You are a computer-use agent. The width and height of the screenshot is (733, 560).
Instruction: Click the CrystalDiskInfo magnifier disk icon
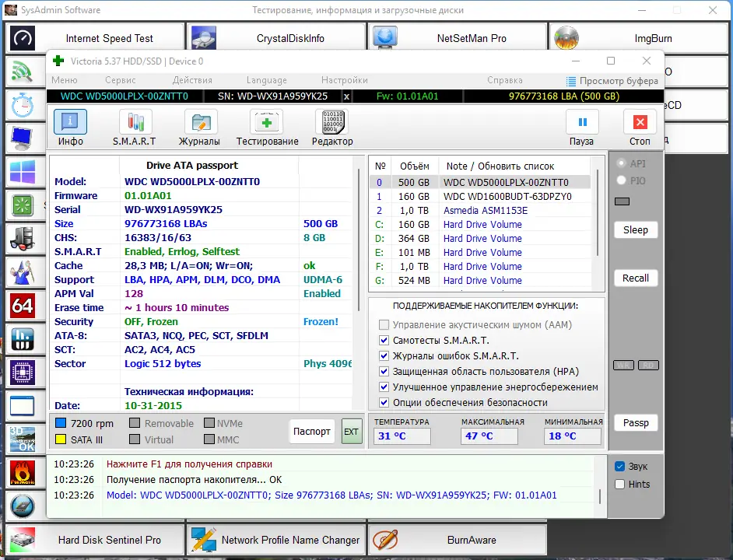tap(203, 38)
